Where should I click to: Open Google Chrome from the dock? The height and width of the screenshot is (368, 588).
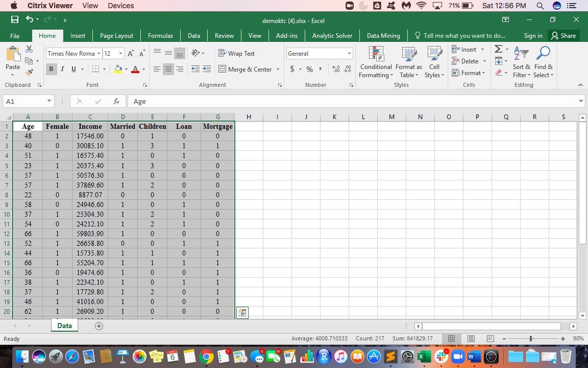[206, 356]
